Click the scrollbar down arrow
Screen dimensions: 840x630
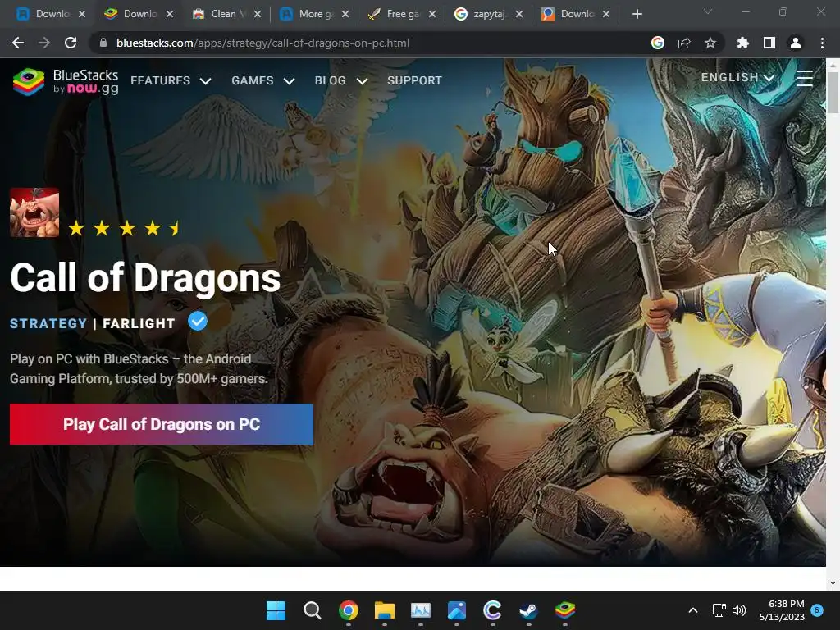tap(833, 583)
